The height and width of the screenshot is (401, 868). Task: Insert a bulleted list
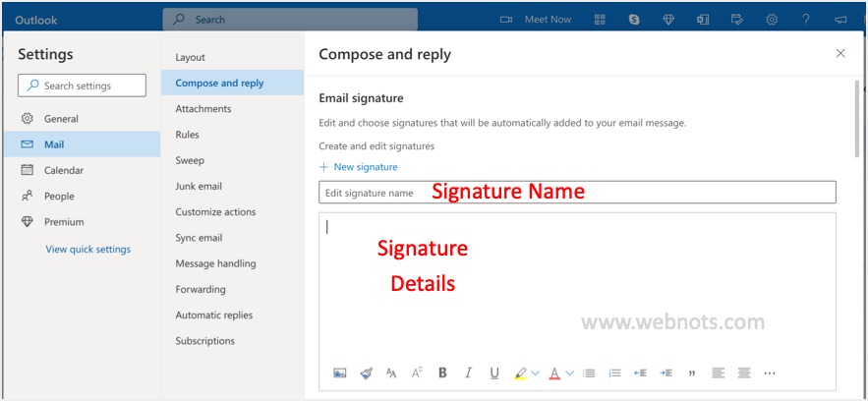[x=589, y=373]
